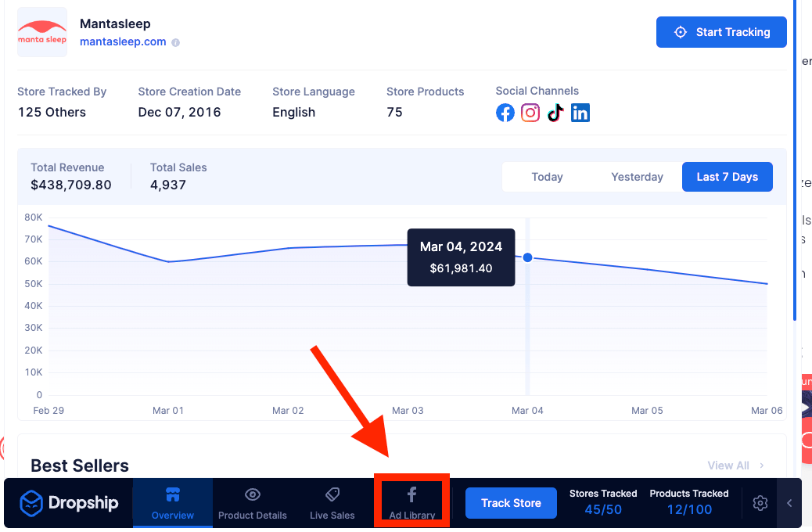Select the Today time range
Image resolution: width=812 pixels, height=532 pixels.
pos(547,177)
